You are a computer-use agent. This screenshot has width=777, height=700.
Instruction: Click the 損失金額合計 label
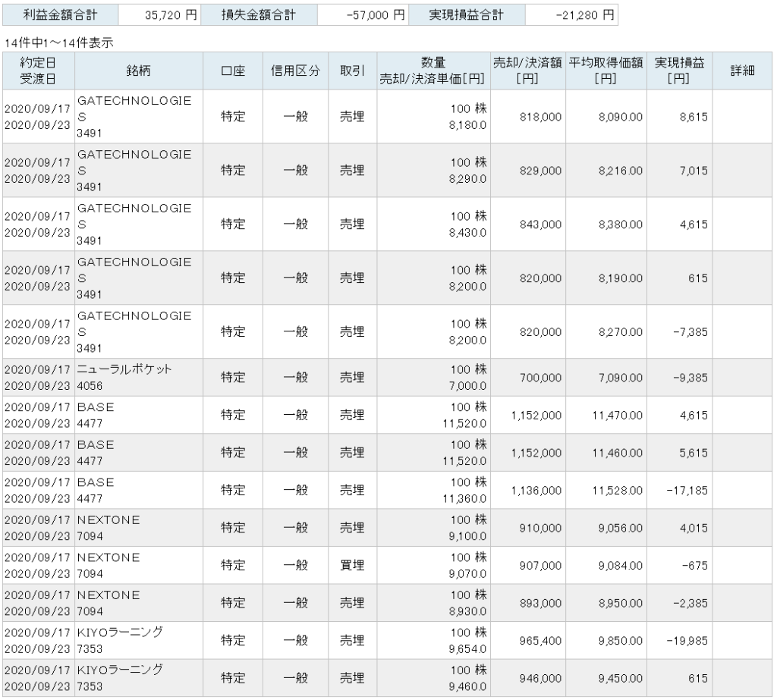pos(259,15)
